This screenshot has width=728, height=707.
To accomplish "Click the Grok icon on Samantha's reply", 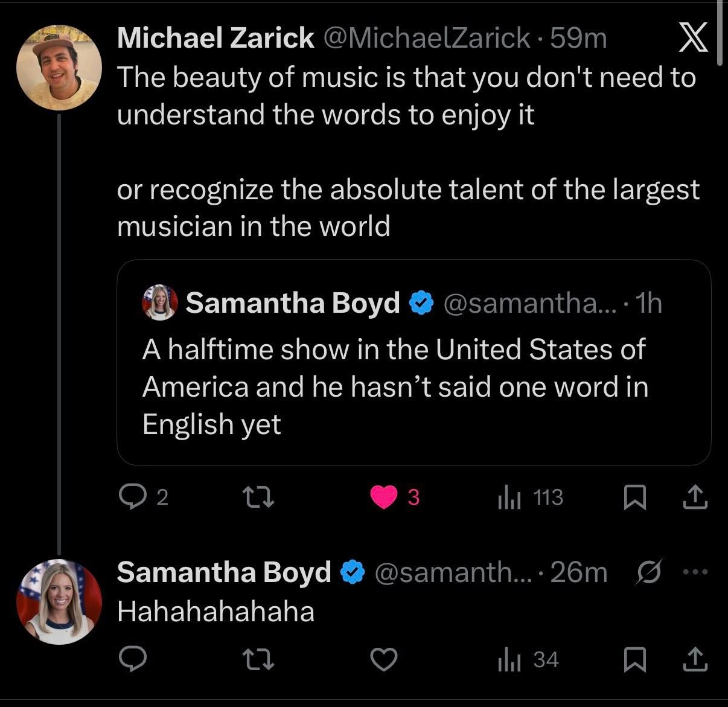I will coord(650,572).
